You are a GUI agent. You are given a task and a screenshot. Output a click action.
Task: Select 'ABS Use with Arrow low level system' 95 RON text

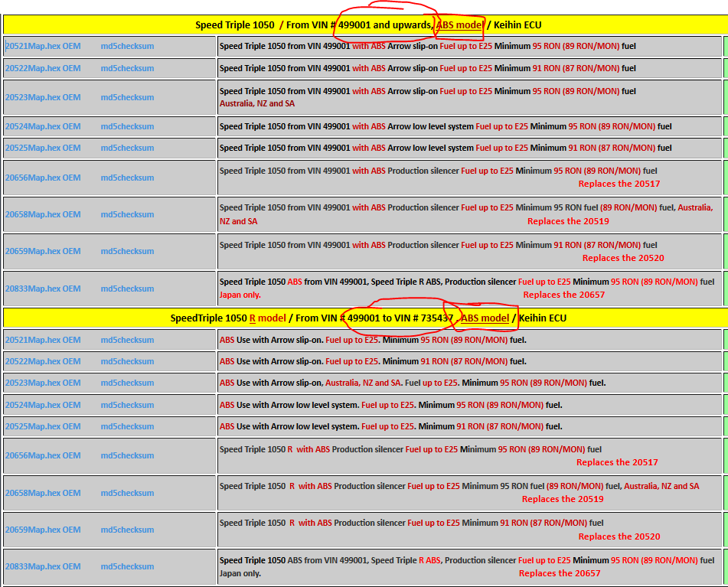click(x=391, y=405)
